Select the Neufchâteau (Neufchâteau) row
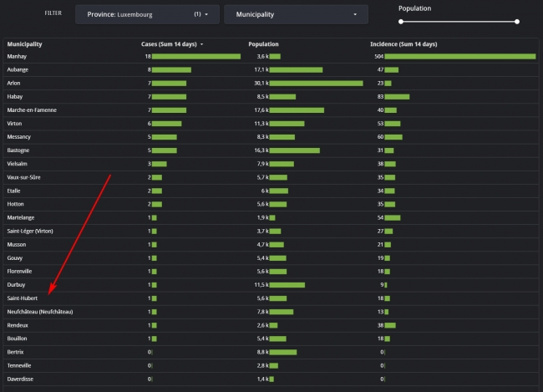This screenshot has width=543, height=392. [271, 312]
